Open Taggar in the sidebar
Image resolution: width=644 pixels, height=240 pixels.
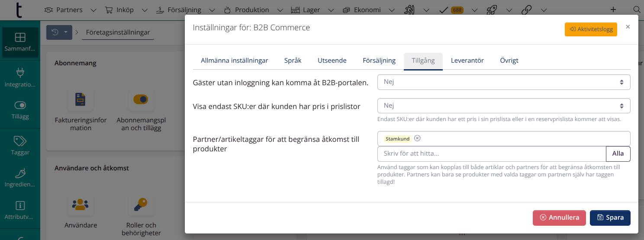tap(20, 145)
